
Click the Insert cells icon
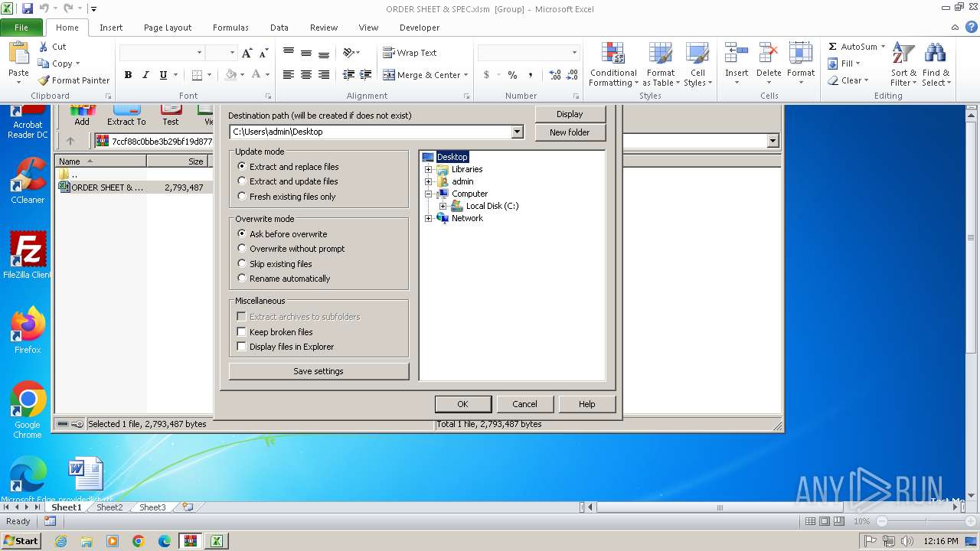pos(737,54)
